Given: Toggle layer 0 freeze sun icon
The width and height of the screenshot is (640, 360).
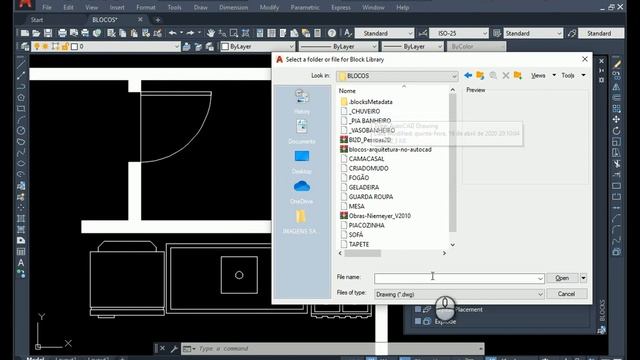Looking at the screenshot, I should (x=45, y=47).
